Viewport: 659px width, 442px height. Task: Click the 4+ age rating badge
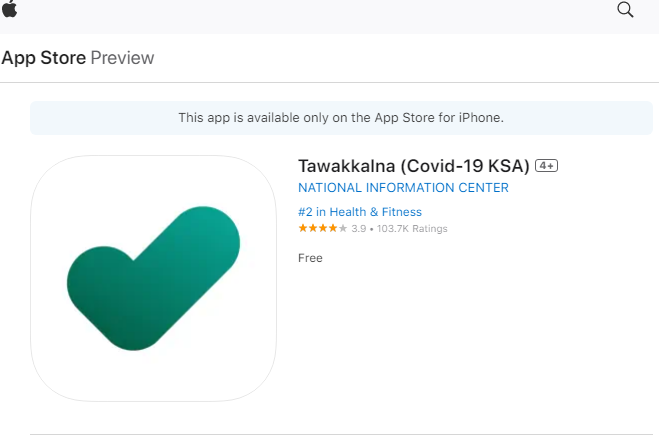click(546, 166)
